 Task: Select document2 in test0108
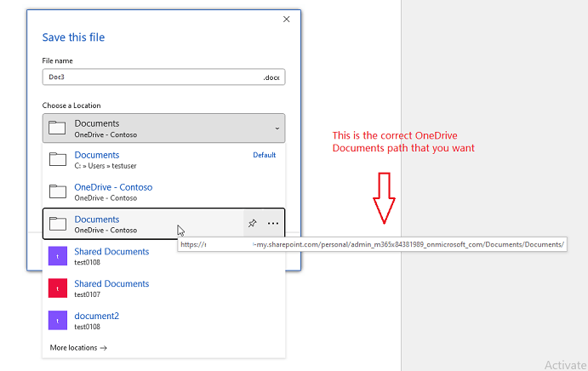163,321
